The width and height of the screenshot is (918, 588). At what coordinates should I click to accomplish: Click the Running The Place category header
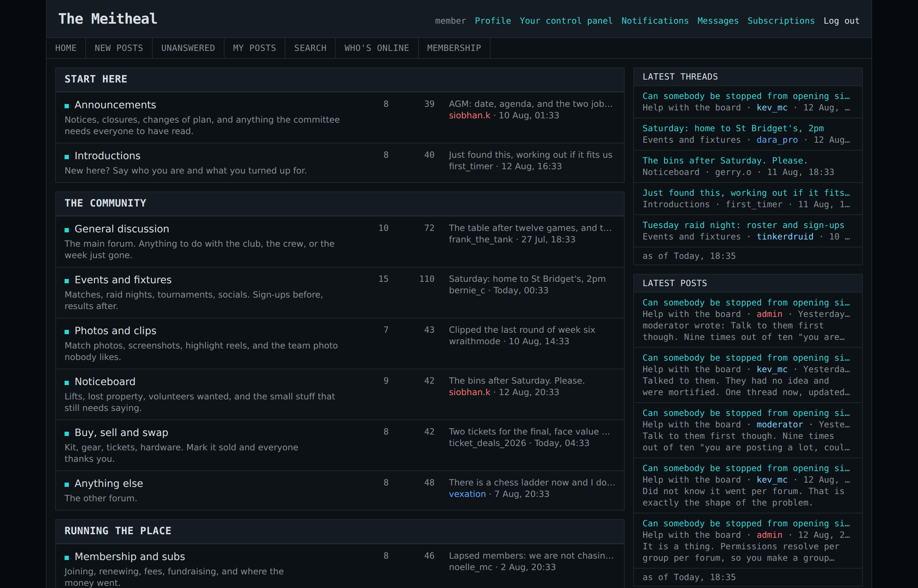(340, 531)
